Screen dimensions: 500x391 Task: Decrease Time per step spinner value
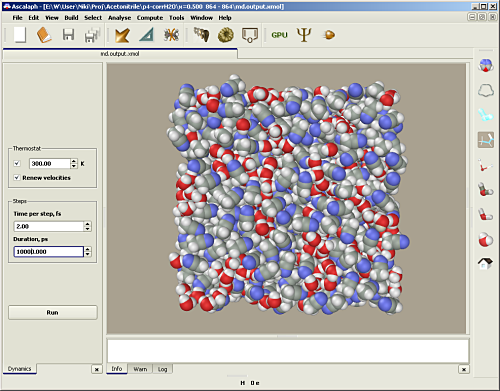87,229
